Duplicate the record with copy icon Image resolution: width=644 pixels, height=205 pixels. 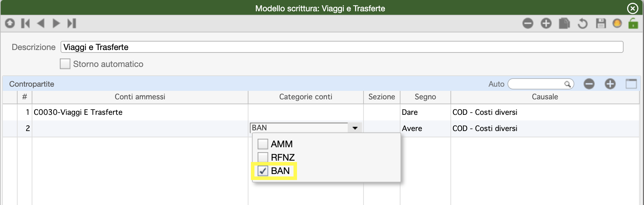564,24
